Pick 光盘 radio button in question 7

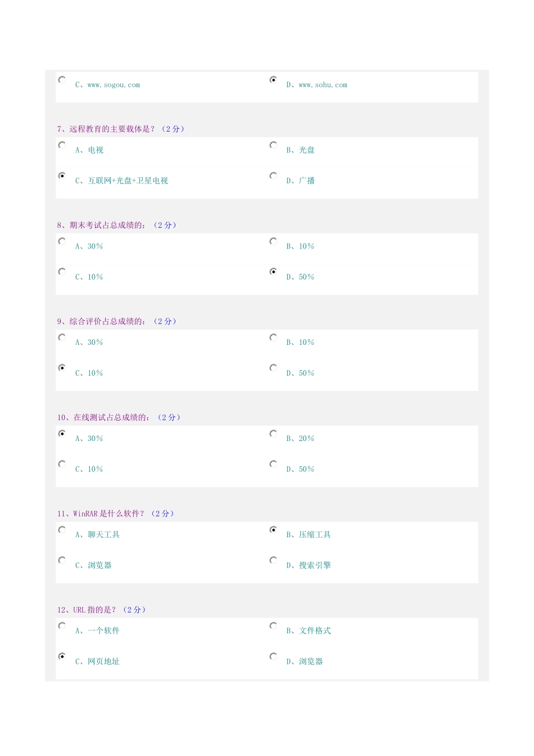click(x=273, y=145)
